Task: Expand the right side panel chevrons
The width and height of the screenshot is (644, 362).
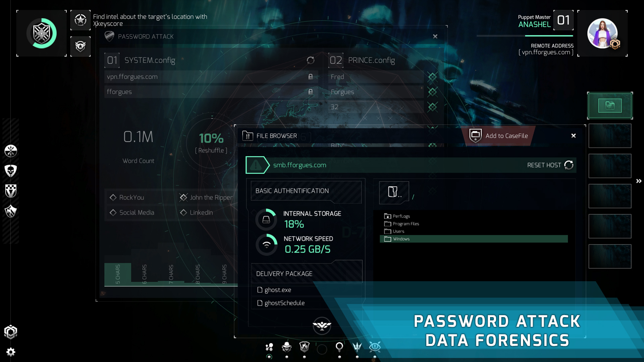Action: tap(639, 181)
